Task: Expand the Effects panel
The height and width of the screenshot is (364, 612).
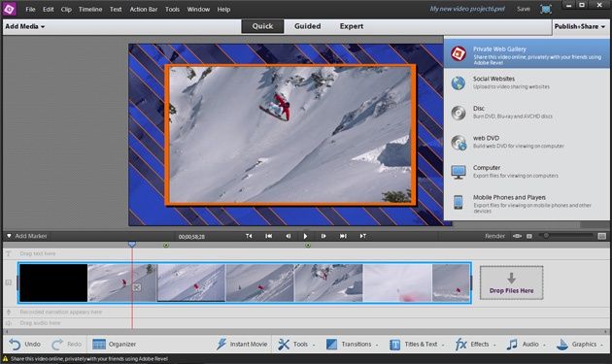Action: [x=475, y=345]
